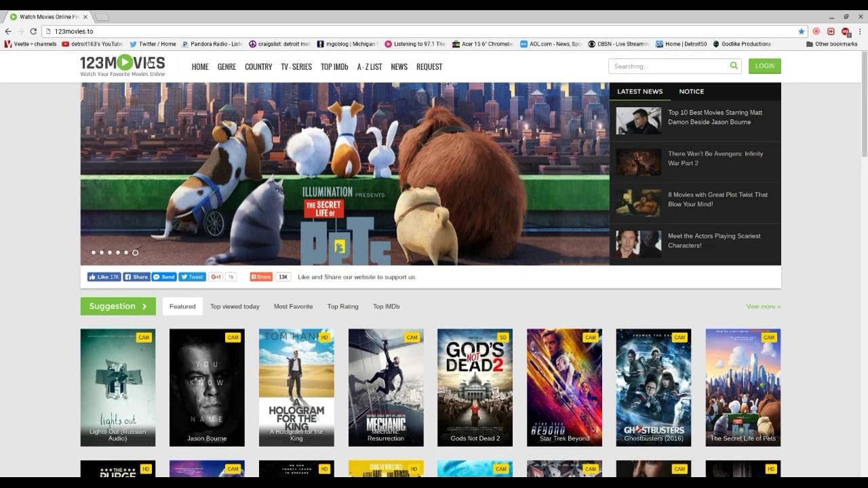The image size is (868, 488).
Task: Click the Tweet button
Action: coord(192,277)
